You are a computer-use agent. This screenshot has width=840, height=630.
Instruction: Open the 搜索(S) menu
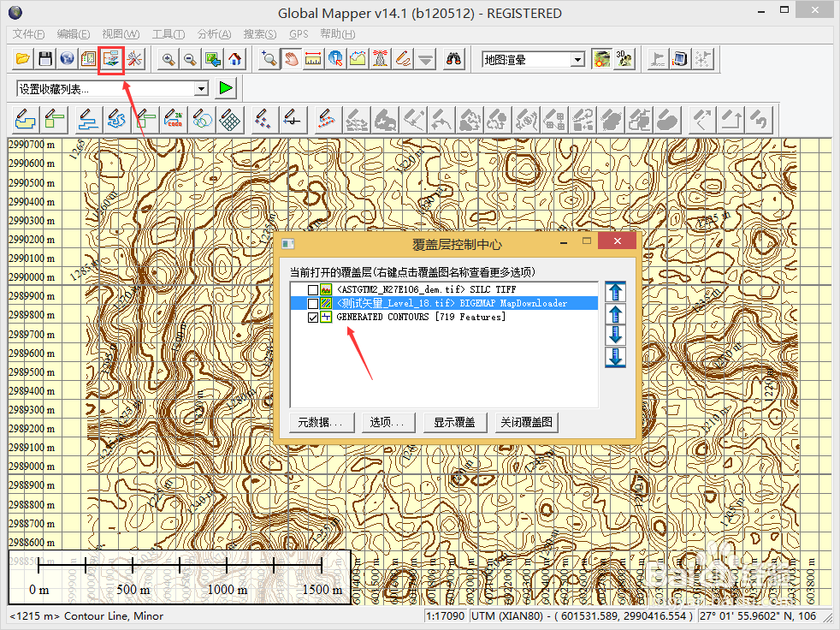point(260,33)
